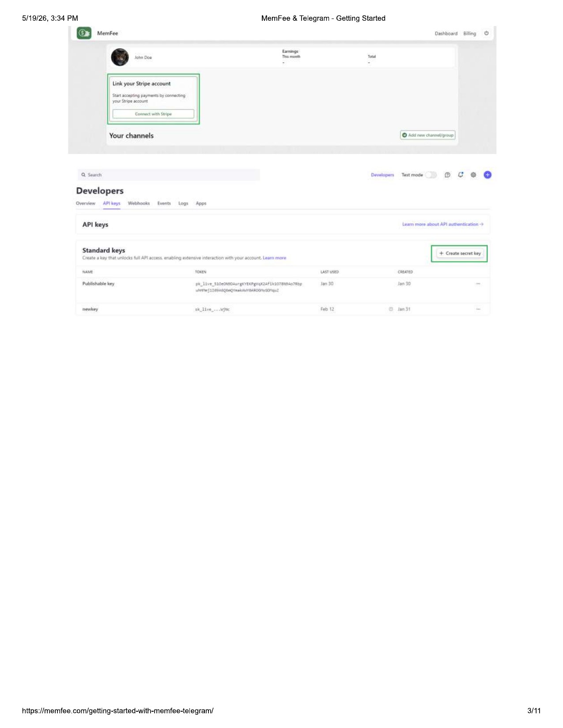Switch to the Webhooks tab
The height and width of the screenshot is (728, 563).
point(139,203)
